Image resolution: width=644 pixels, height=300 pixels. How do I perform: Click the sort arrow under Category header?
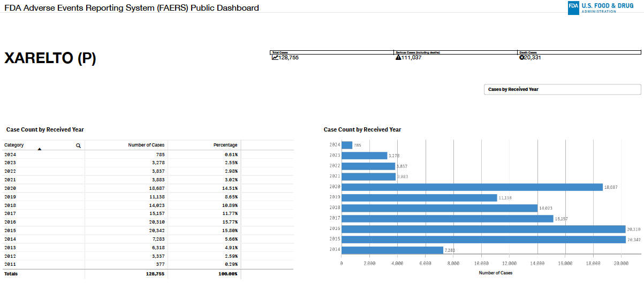[x=40, y=149]
